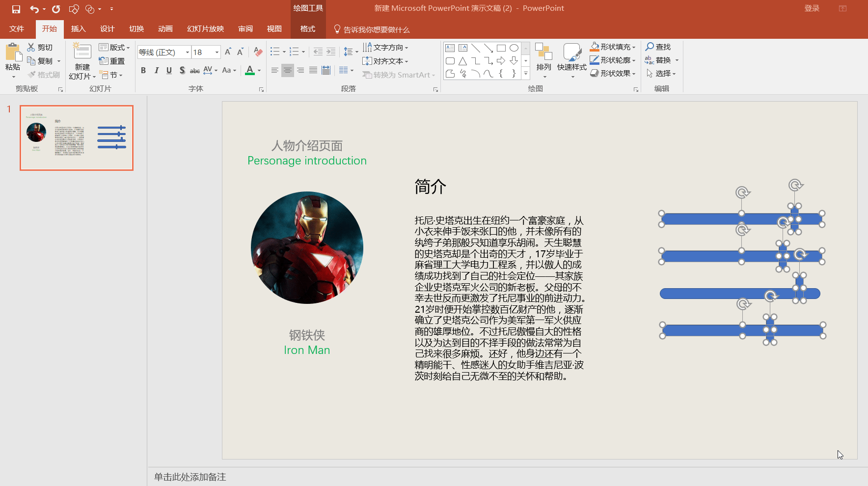The image size is (868, 486).
Task: Toggle Bold formatting
Action: click(143, 70)
